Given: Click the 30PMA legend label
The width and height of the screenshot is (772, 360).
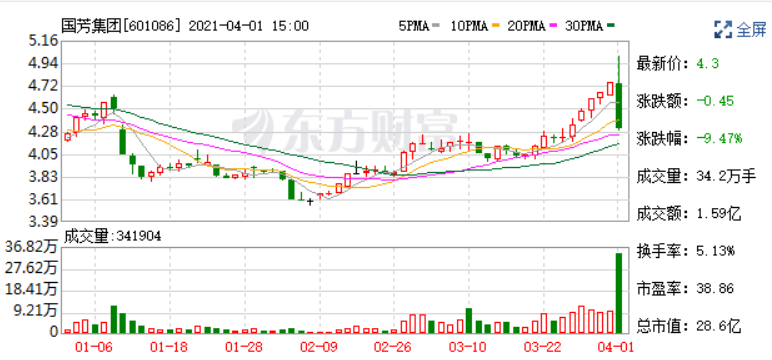Looking at the screenshot, I should tap(584, 27).
